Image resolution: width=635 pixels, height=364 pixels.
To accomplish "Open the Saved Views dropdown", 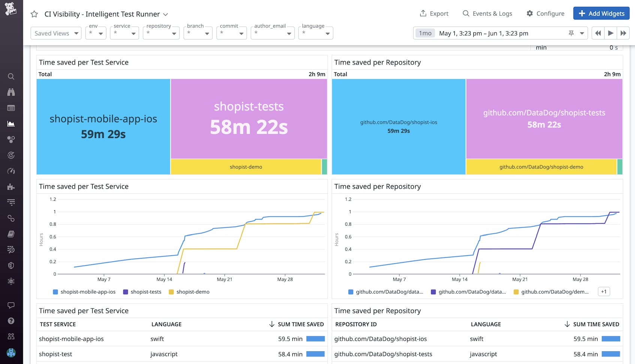I will [x=55, y=33].
